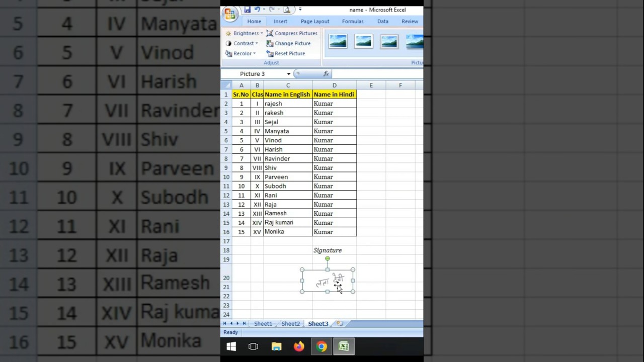This screenshot has height=362, width=644.
Task: Click the bottom-right resize handle of signature picture
Action: point(353,292)
